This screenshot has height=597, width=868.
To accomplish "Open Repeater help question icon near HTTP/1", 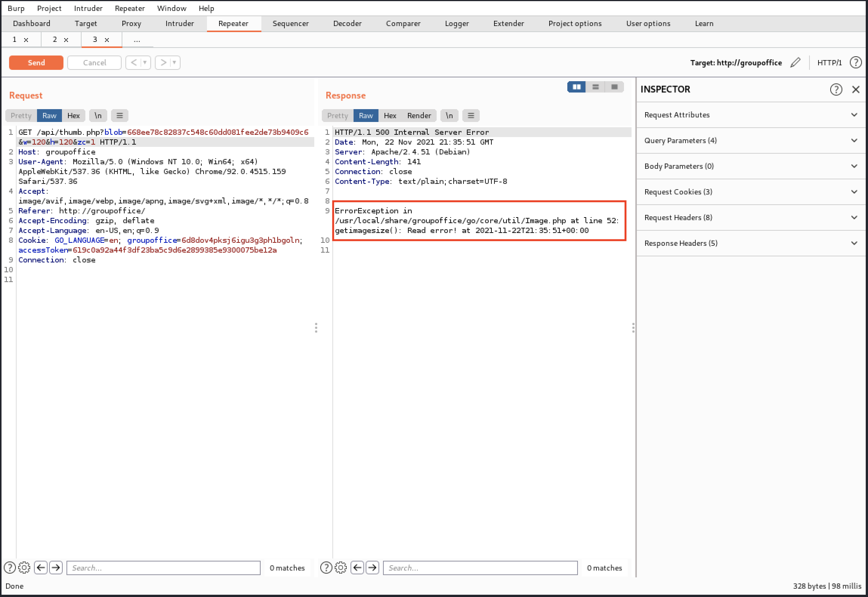I will [x=856, y=63].
